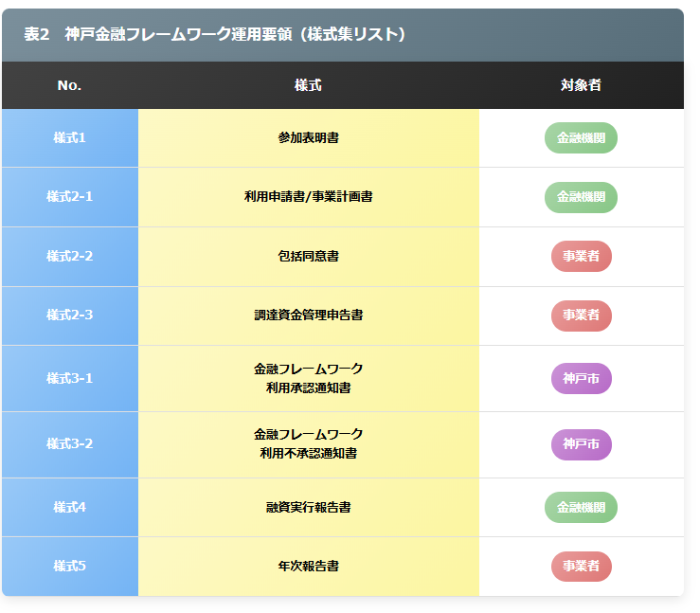Image resolution: width=700 pixels, height=613 pixels.
Task: Click the table title 表2 神戸金融フレームワーク運用要領
Action: pos(215,35)
